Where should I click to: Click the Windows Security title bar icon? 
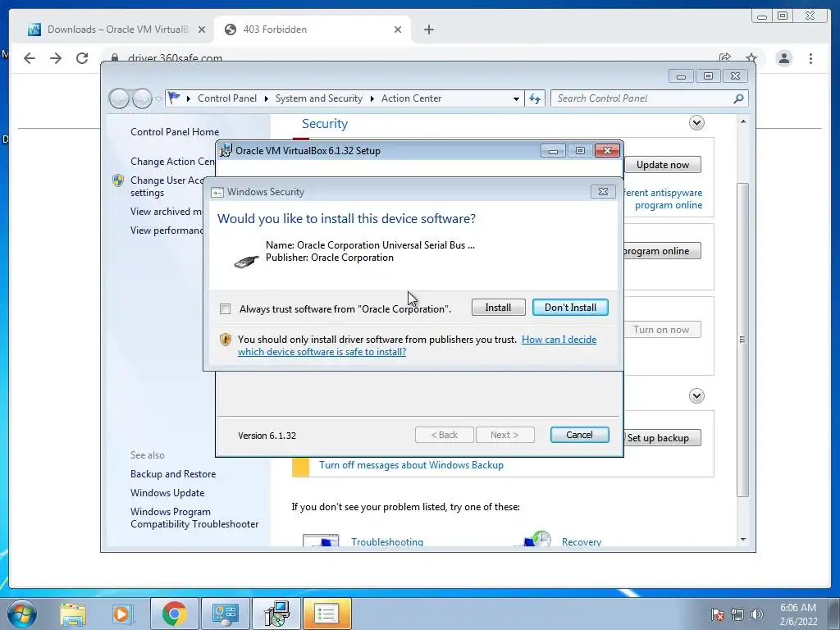(x=217, y=192)
